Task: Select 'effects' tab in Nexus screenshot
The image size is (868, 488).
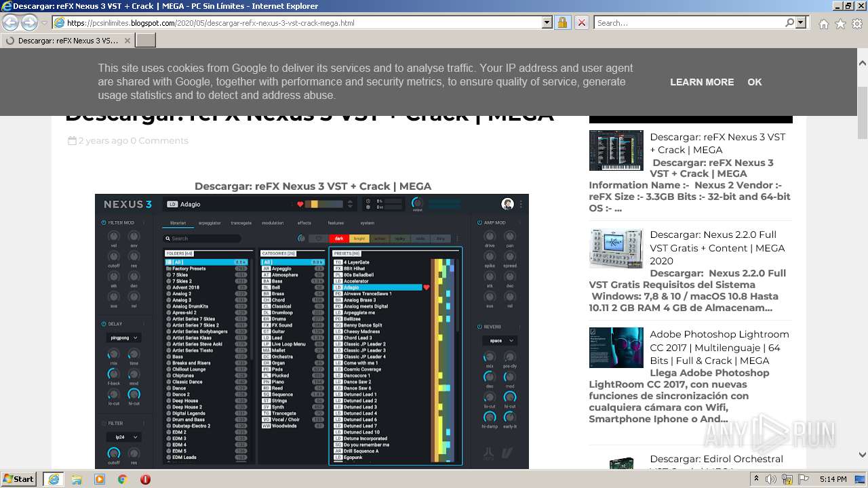Action: coord(304,223)
